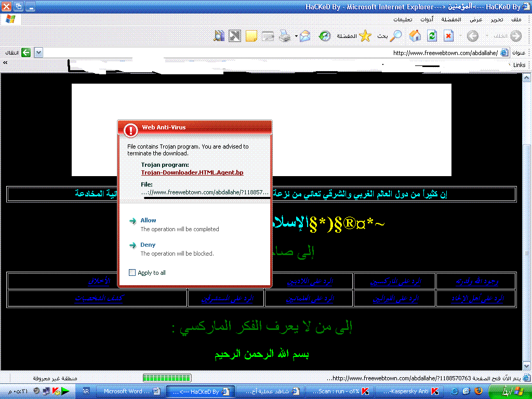
Task: Open the History clock icon in toolbar
Action: [x=325, y=36]
